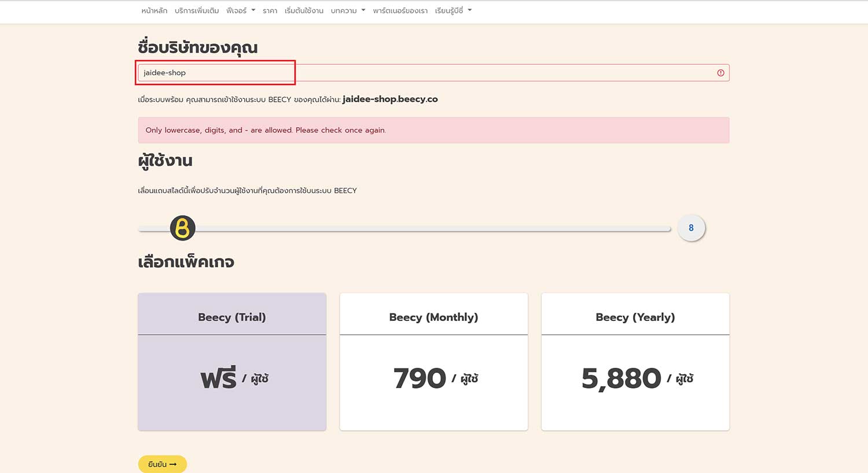This screenshot has height=473, width=868.
Task: Click the middle of the user slider track
Action: 404,229
